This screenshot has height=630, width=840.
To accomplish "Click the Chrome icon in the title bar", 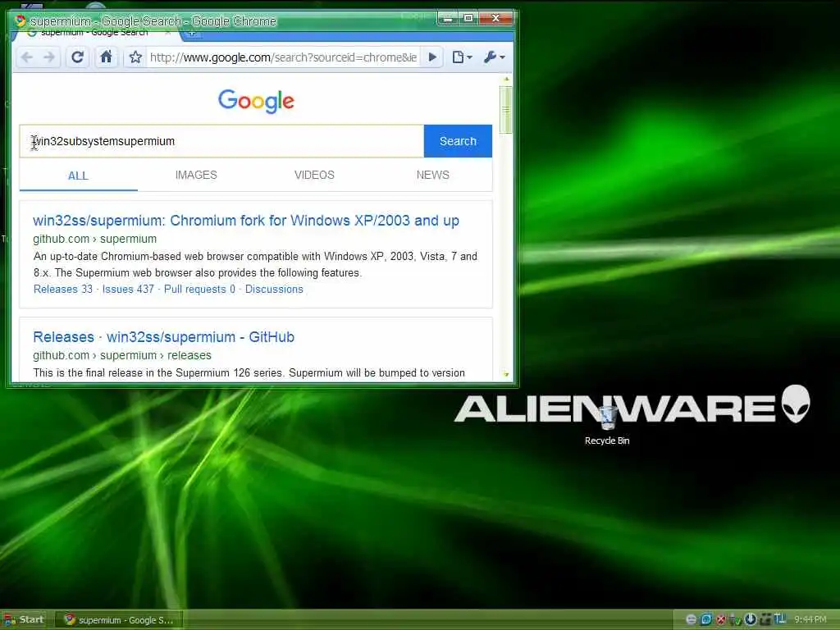I will tap(21, 21).
